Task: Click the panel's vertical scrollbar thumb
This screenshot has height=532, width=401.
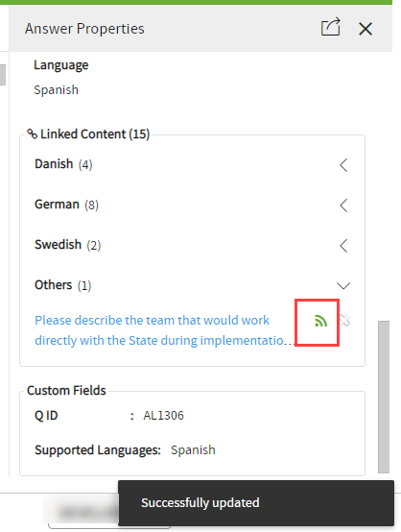Action: 384,397
